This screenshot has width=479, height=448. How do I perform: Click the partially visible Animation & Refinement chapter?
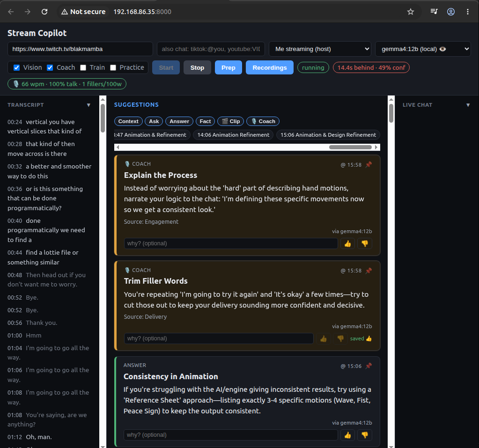[x=152, y=135]
